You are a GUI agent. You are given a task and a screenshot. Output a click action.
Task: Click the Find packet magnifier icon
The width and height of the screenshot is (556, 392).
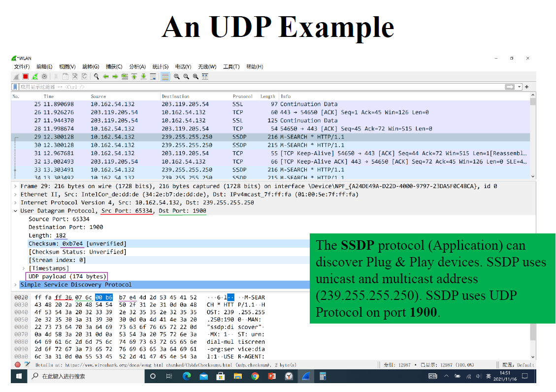click(x=97, y=76)
